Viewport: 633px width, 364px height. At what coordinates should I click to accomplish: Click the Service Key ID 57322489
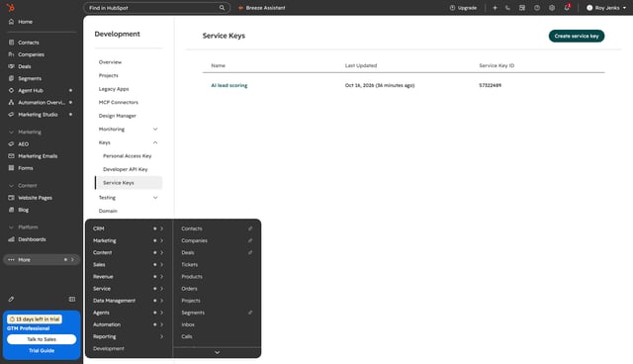(491, 85)
